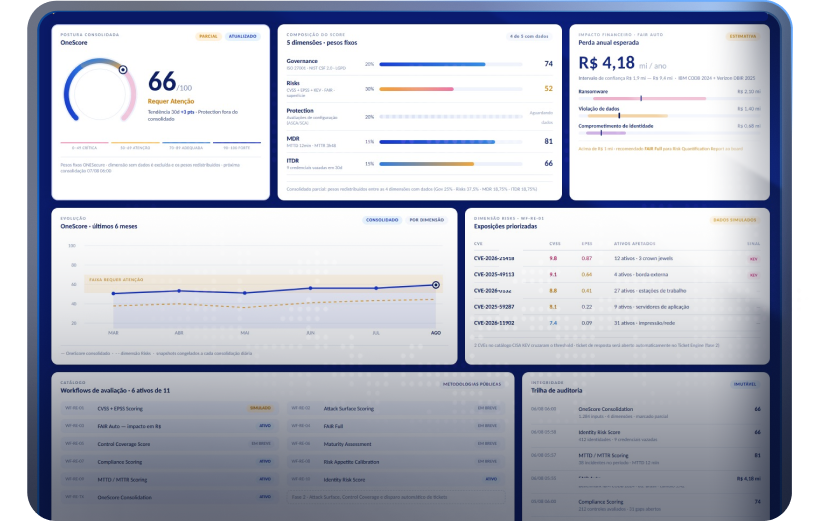Screen dimensions: 823x521
Task: Switch chart to CONSOLIDADO view
Action: (382, 220)
